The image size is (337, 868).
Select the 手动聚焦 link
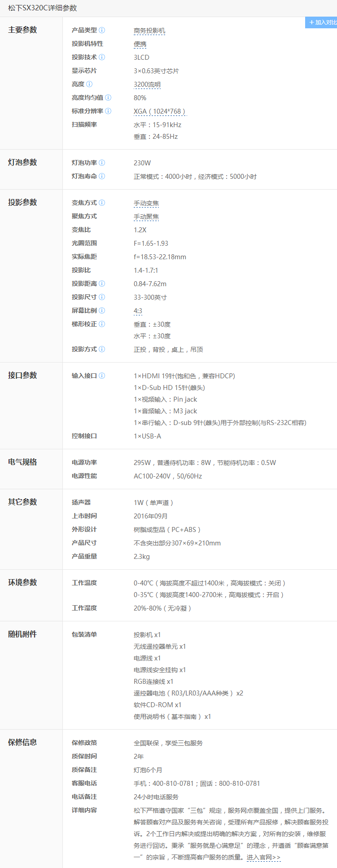pos(146,217)
